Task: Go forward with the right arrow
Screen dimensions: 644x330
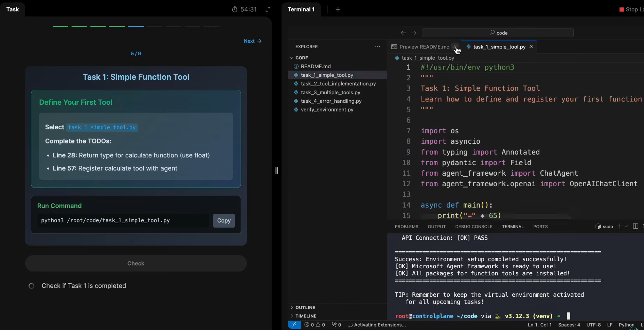Action: [x=414, y=33]
